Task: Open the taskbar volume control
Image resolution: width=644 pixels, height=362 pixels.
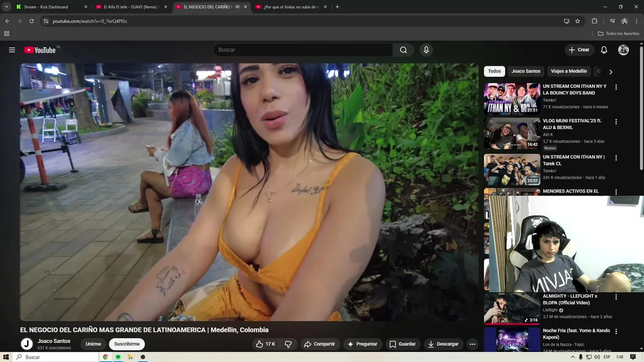Action: pyautogui.click(x=597, y=357)
